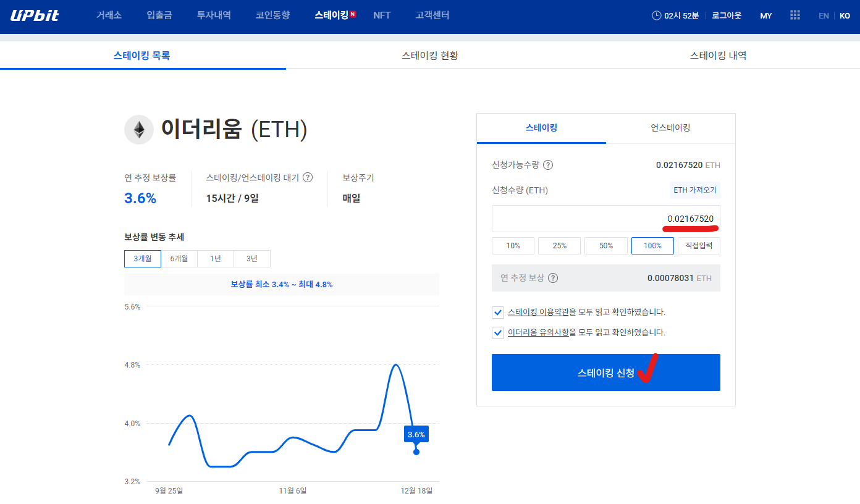Open the MY page link
This screenshot has height=504, width=860.
pyautogui.click(x=766, y=15)
